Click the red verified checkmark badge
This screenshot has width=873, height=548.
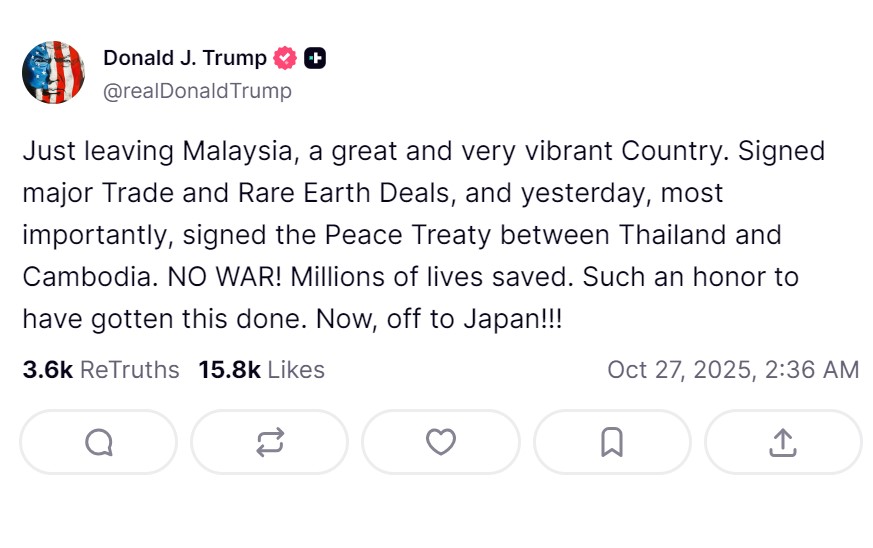285,58
